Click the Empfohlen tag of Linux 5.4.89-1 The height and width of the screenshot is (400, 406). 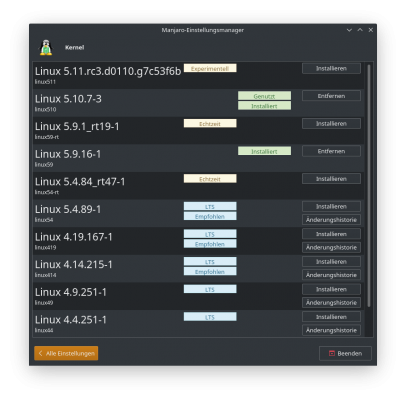click(x=210, y=217)
